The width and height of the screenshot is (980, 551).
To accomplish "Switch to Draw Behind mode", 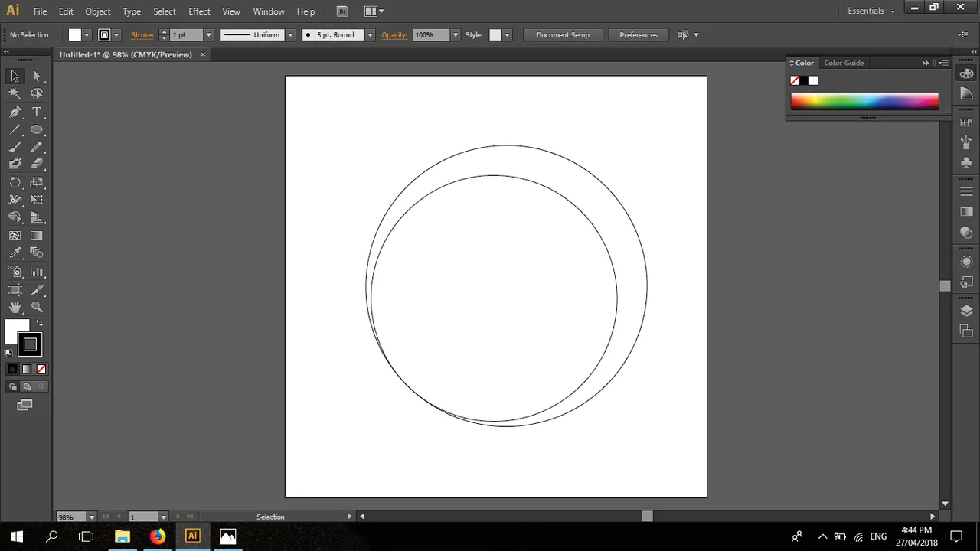I will point(27,386).
